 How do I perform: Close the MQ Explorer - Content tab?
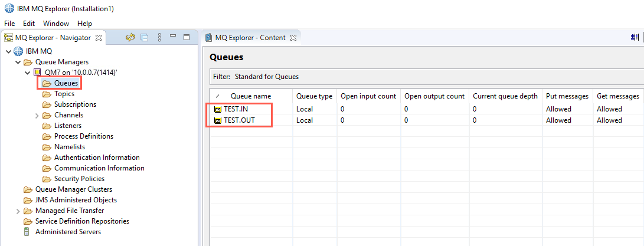pyautogui.click(x=293, y=38)
